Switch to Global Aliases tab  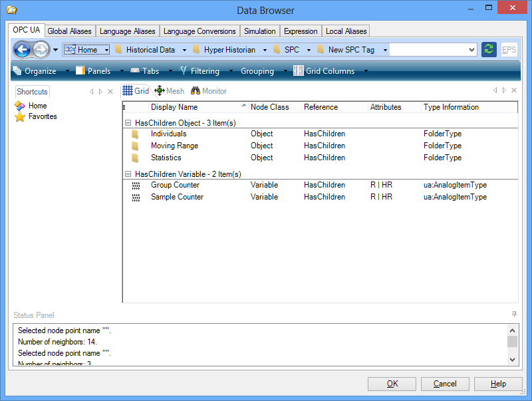pos(70,31)
